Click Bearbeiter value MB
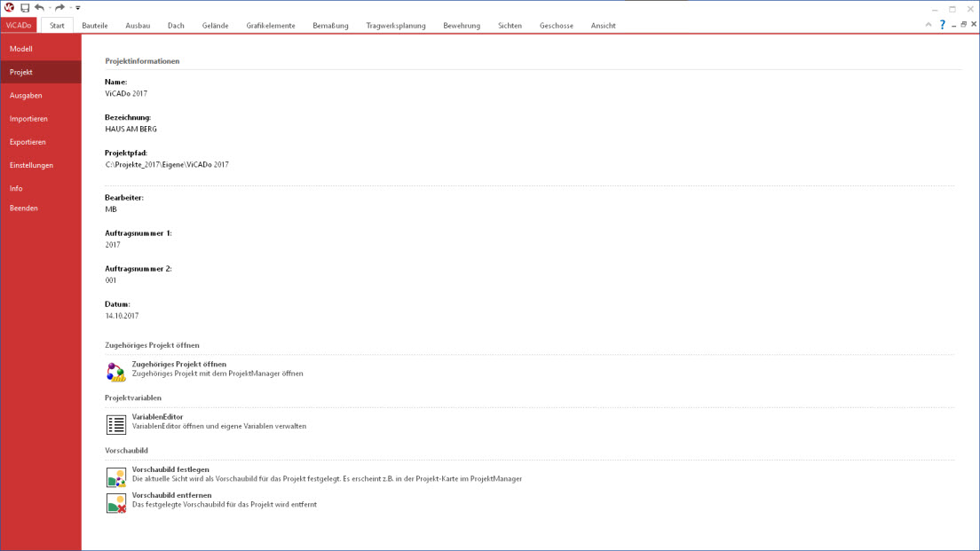The image size is (980, 551). coord(111,209)
